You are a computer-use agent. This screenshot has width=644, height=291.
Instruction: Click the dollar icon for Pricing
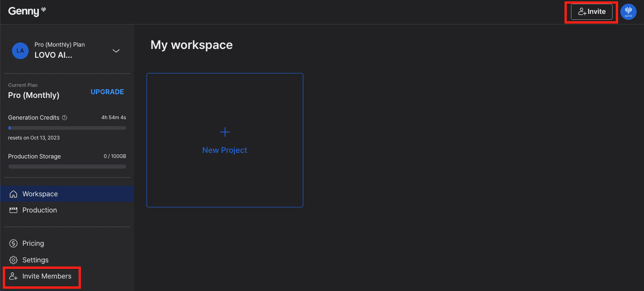pyautogui.click(x=13, y=243)
